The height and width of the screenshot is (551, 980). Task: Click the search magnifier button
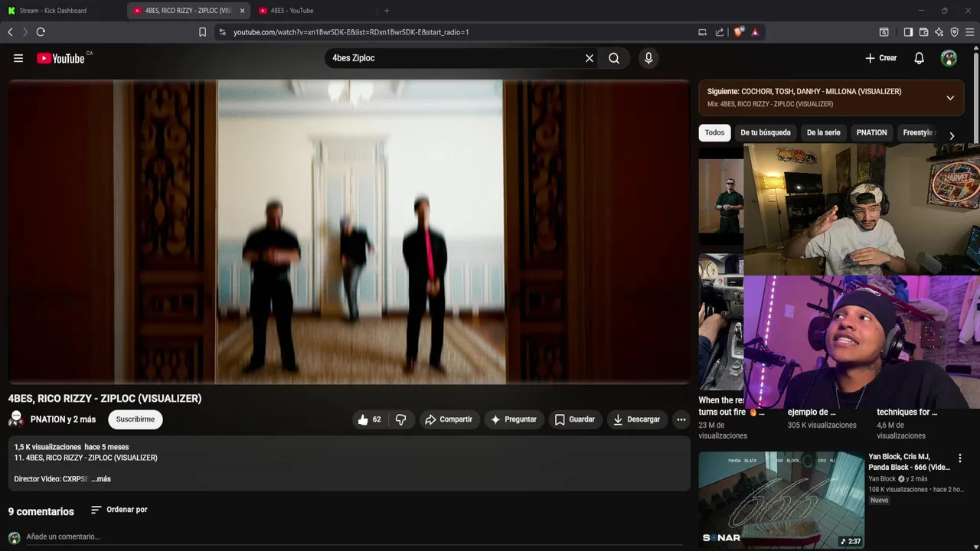(614, 58)
